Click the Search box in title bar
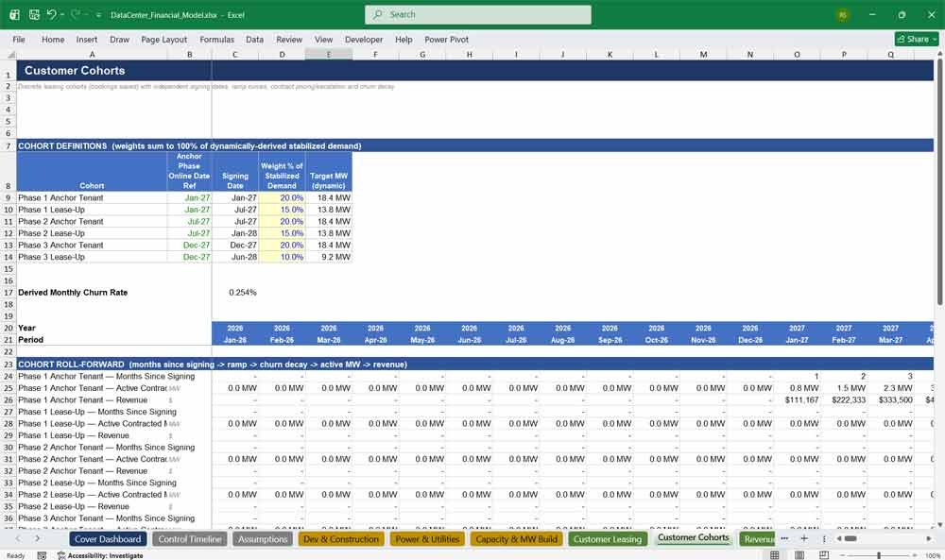 478,14
